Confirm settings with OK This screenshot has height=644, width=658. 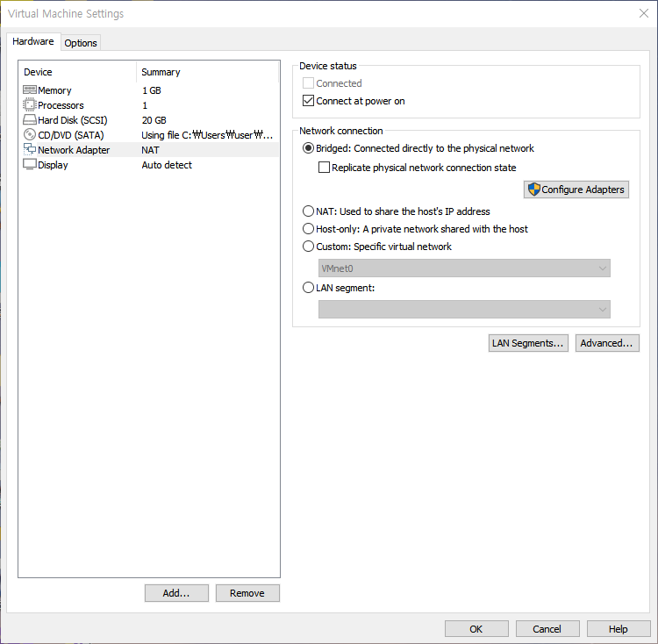pyautogui.click(x=476, y=629)
